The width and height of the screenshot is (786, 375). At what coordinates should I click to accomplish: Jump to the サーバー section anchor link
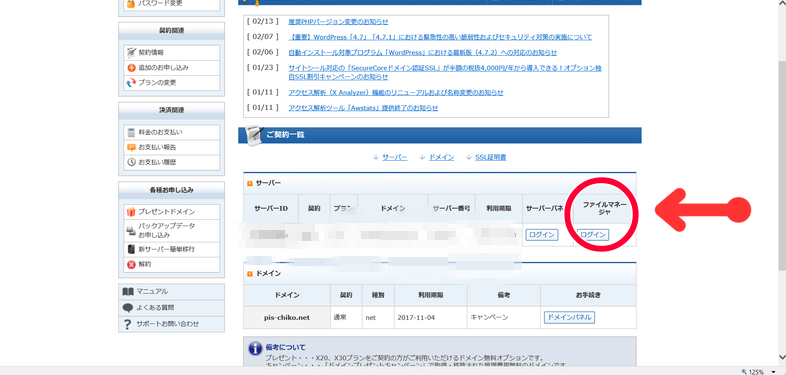tap(395, 157)
